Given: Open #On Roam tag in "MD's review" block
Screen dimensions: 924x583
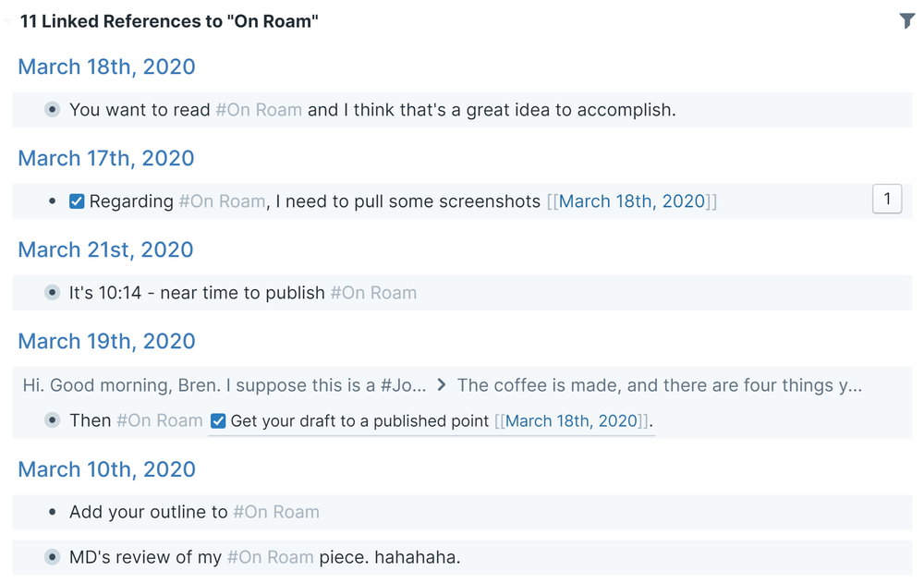Looking at the screenshot, I should coord(271,557).
